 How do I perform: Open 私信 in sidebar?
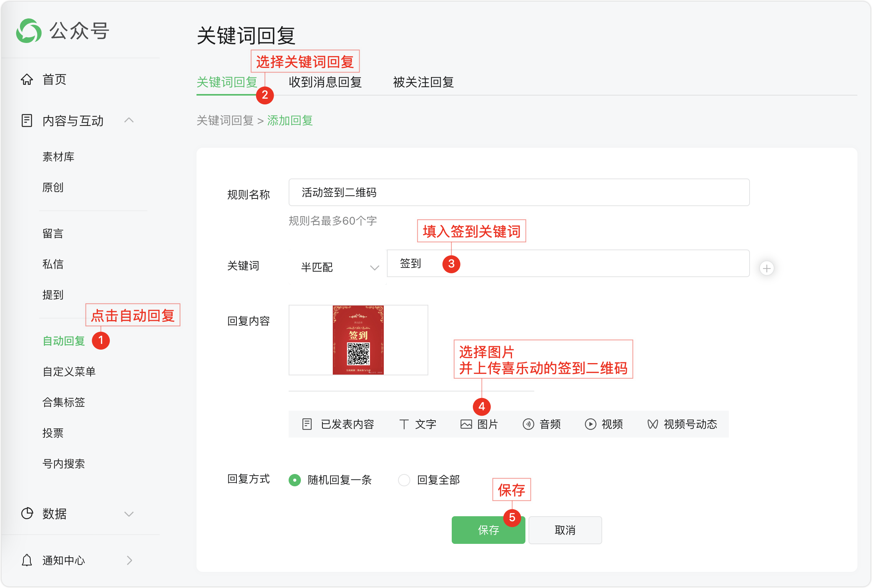53,264
